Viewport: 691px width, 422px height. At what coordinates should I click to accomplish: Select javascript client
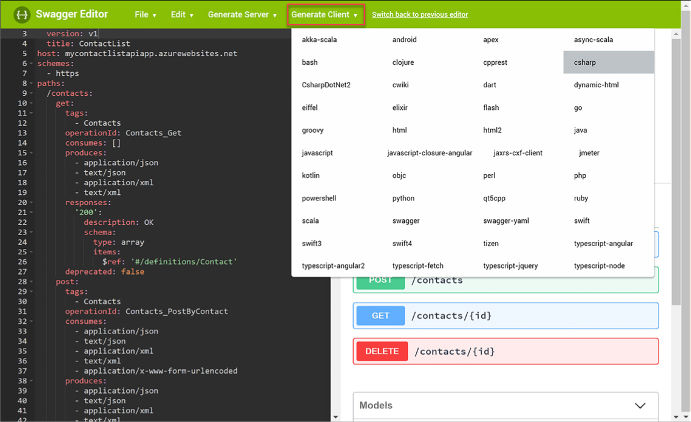click(x=317, y=153)
